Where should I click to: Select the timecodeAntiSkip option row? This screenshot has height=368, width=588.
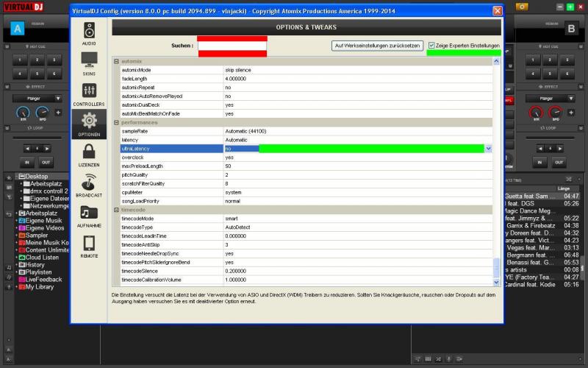pos(306,245)
